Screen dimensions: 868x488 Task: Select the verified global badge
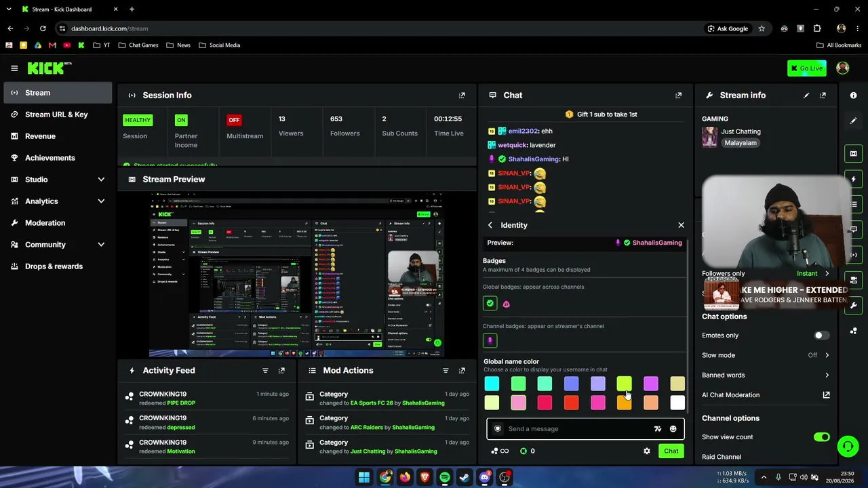490,304
